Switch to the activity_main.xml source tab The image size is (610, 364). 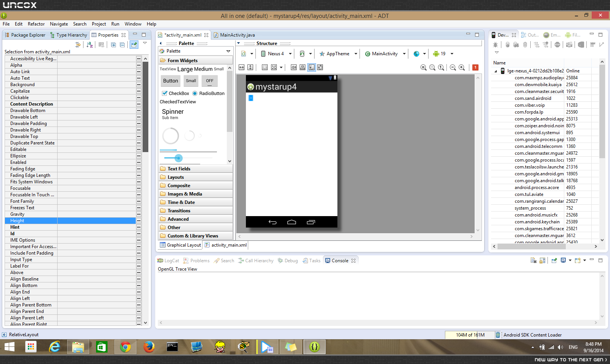(226, 245)
